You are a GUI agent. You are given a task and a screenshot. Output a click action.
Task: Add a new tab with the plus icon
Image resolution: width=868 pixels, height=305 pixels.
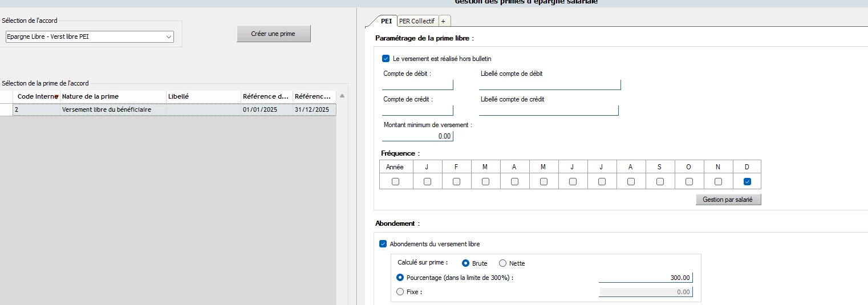pyautogui.click(x=444, y=21)
